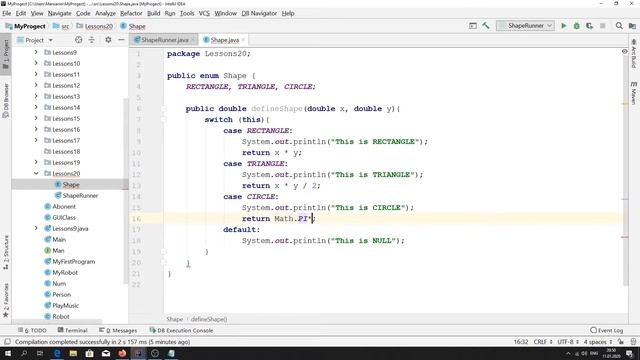Click CRLF line separator in status bar
Viewport: 640px width, 360px height.
point(542,342)
